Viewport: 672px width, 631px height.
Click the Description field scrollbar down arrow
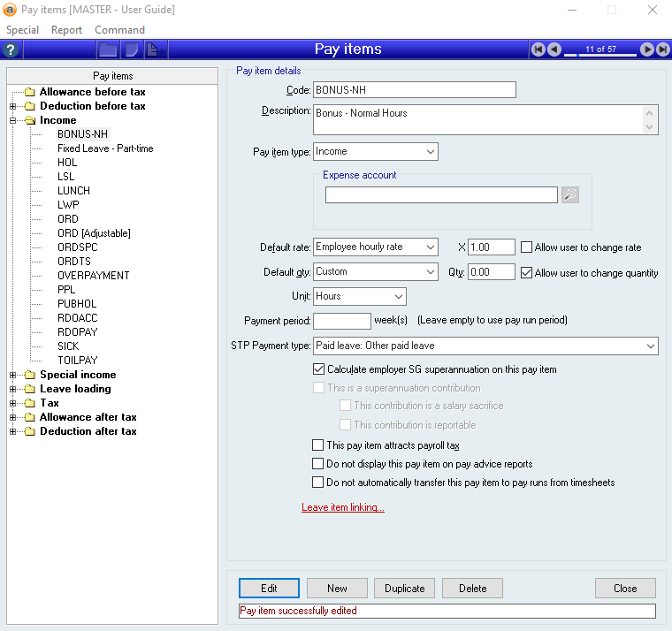pos(652,127)
